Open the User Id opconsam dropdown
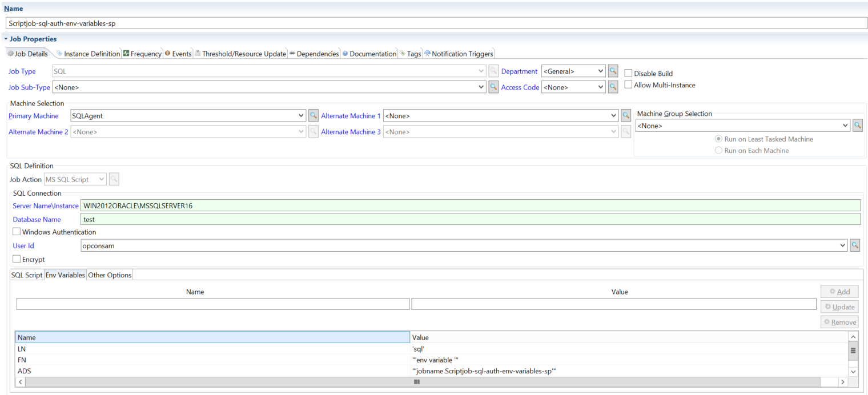This screenshot has width=868, height=395. (843, 245)
